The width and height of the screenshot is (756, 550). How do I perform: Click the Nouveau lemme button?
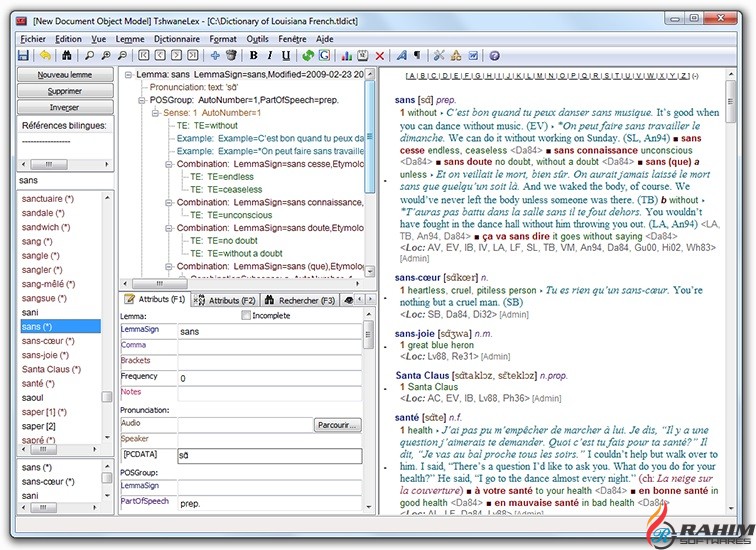[65, 75]
